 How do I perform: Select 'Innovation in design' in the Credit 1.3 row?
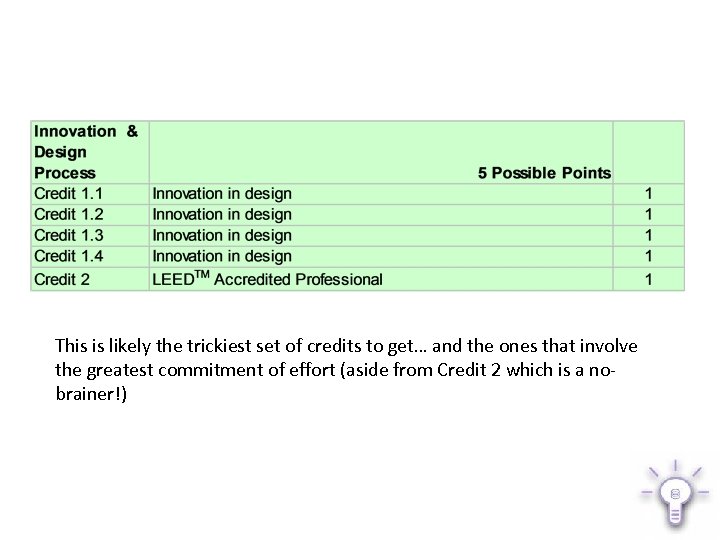(x=222, y=235)
